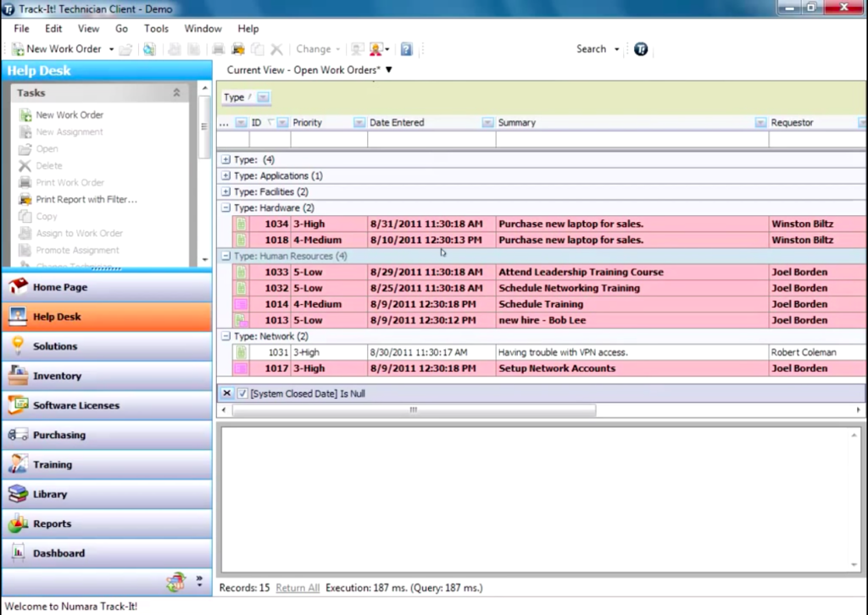Click the New Work Order toolbar icon
The width and height of the screenshot is (868, 615).
(18, 49)
